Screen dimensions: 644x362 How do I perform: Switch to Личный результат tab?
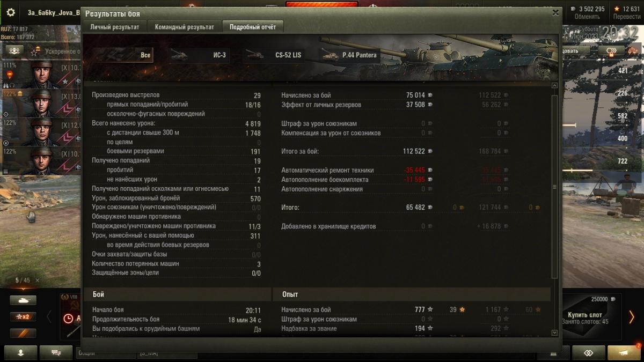(115, 27)
